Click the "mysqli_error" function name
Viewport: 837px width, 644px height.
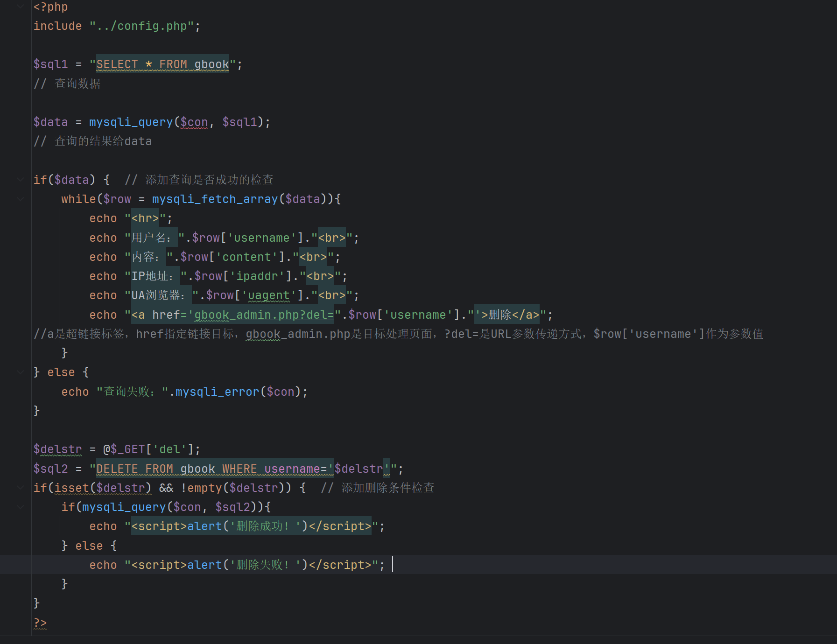pos(218,392)
